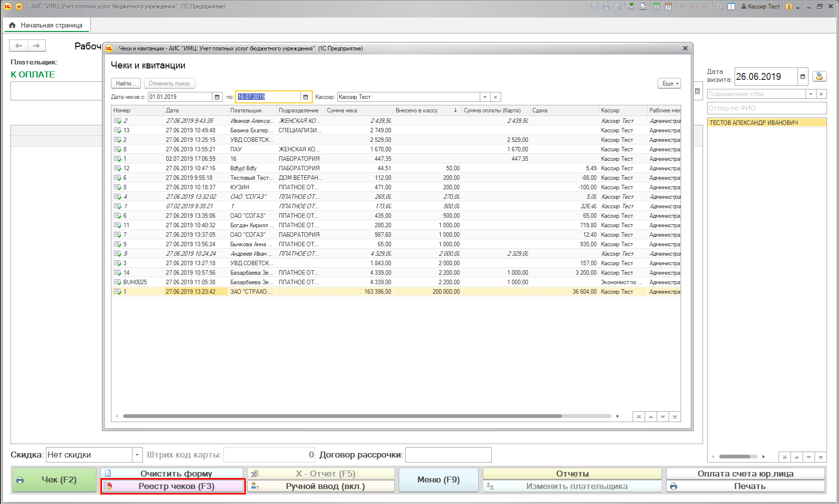Click the information icon next to Кассир Тест
Screen dimensions: 839x504
789,6
